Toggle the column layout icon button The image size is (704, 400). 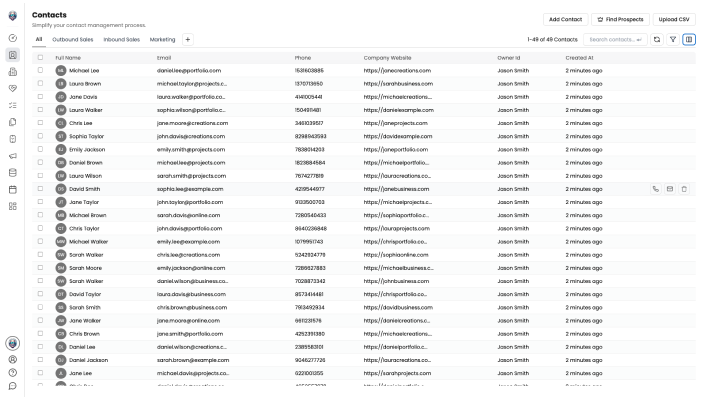tap(689, 39)
